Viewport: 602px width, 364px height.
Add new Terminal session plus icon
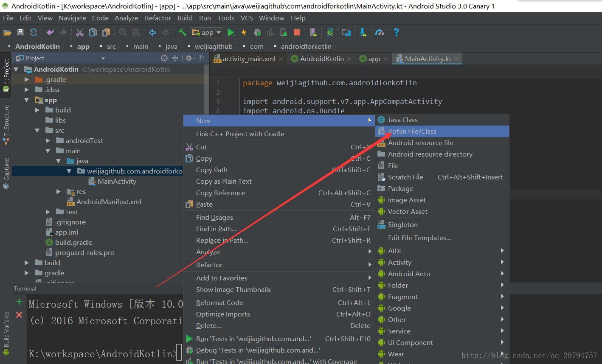19,302
